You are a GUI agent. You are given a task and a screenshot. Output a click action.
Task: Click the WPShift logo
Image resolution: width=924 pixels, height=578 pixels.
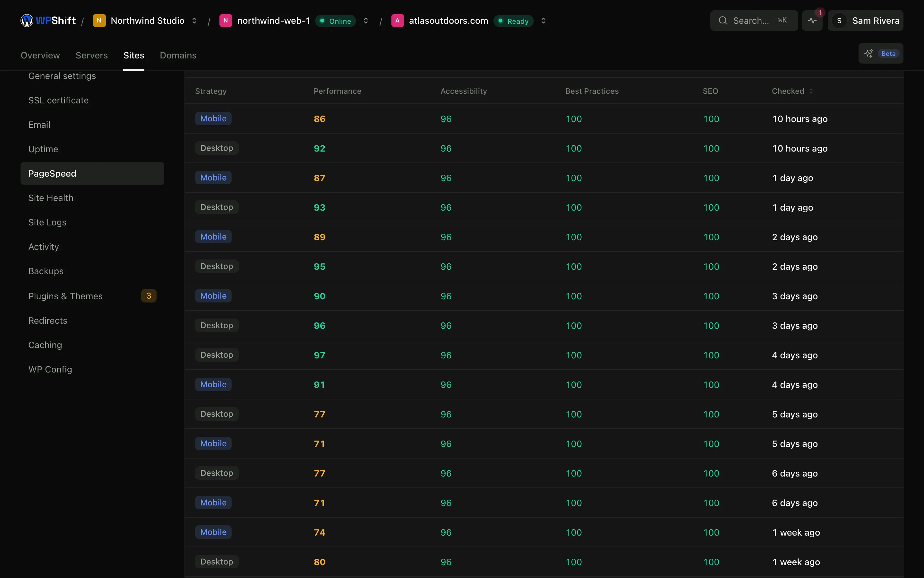pos(48,21)
